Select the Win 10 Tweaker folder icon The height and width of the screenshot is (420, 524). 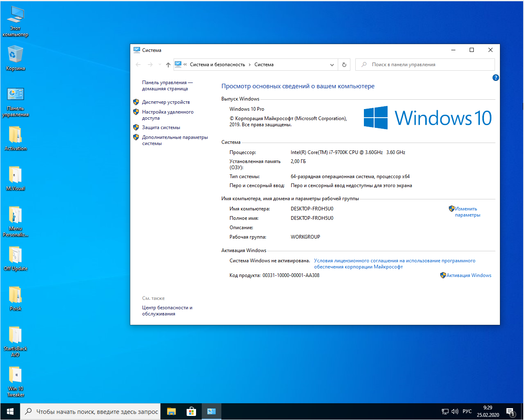(x=16, y=381)
